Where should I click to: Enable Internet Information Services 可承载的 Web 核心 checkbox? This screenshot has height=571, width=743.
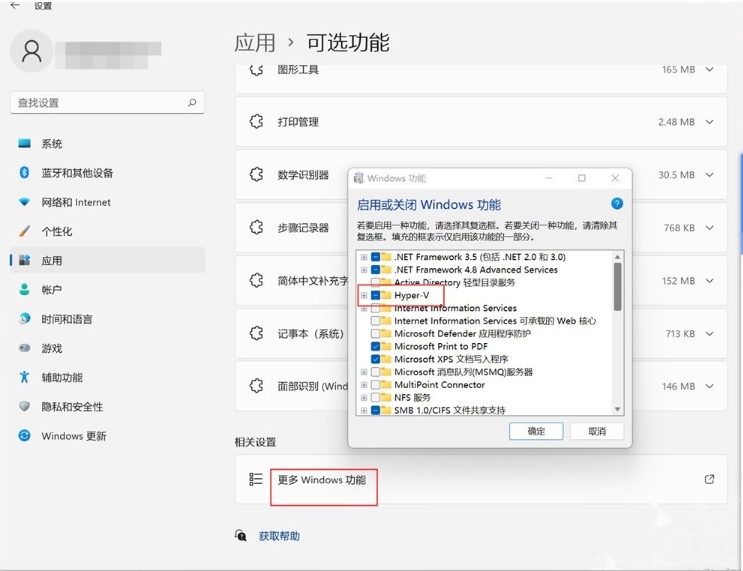click(376, 321)
